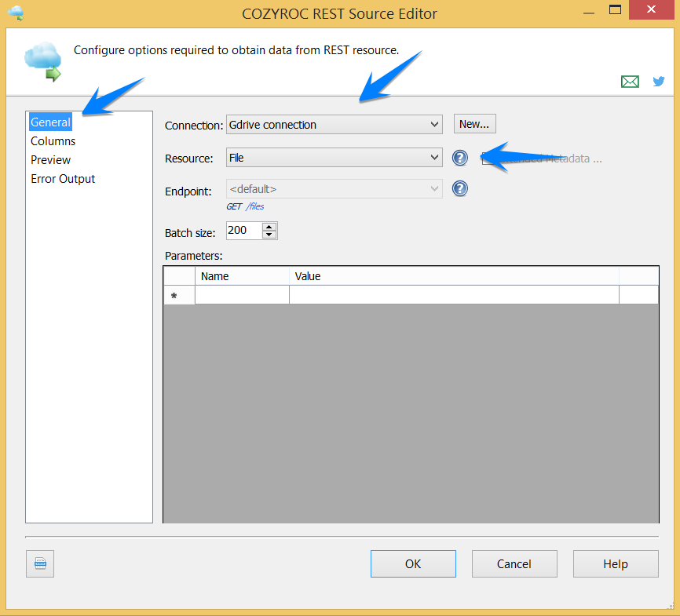Minimize the REST Source Editor window
The height and width of the screenshot is (616, 680).
[x=588, y=13]
